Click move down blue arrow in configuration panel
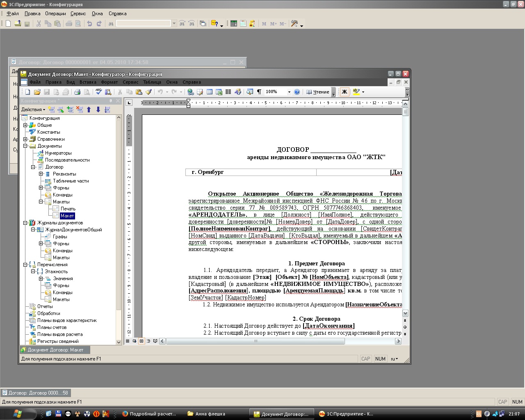This screenshot has width=525, height=420. pos(98,110)
